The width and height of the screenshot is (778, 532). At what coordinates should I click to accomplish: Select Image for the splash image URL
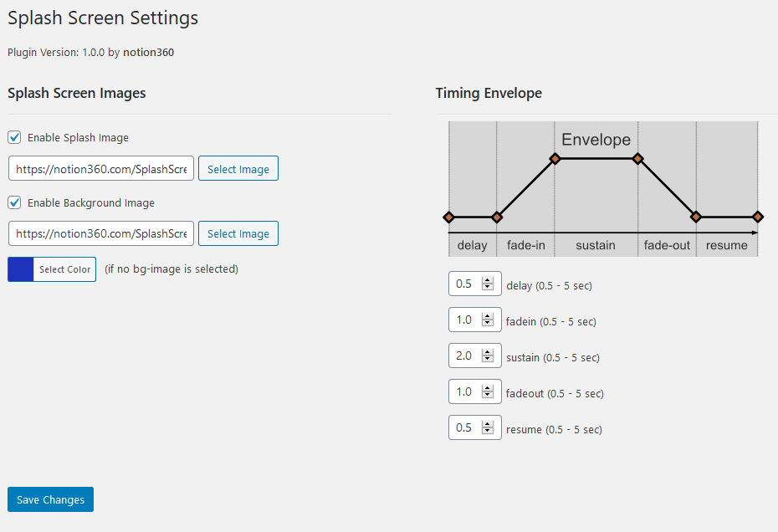(238, 168)
